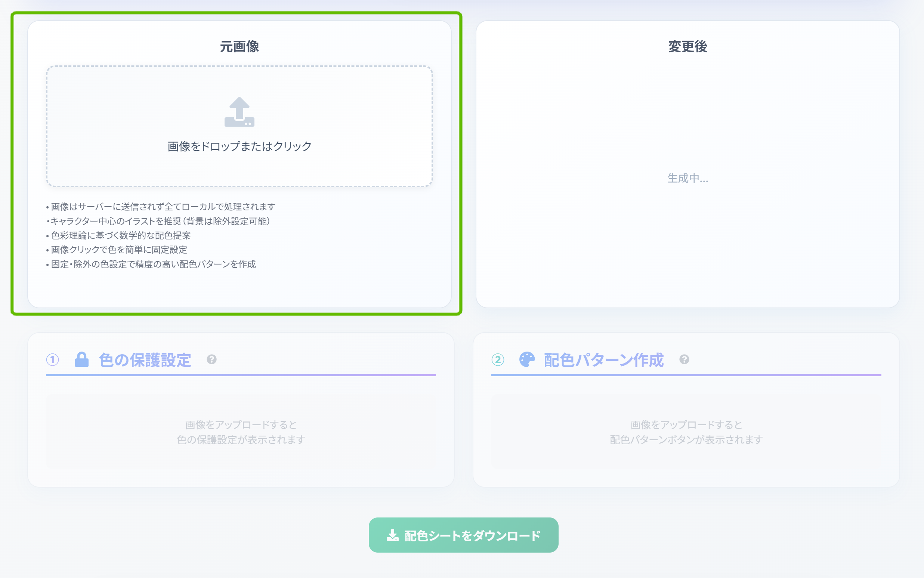Click the palette icon beside 配色パターン作成
Screen dimensions: 924x578
point(527,359)
